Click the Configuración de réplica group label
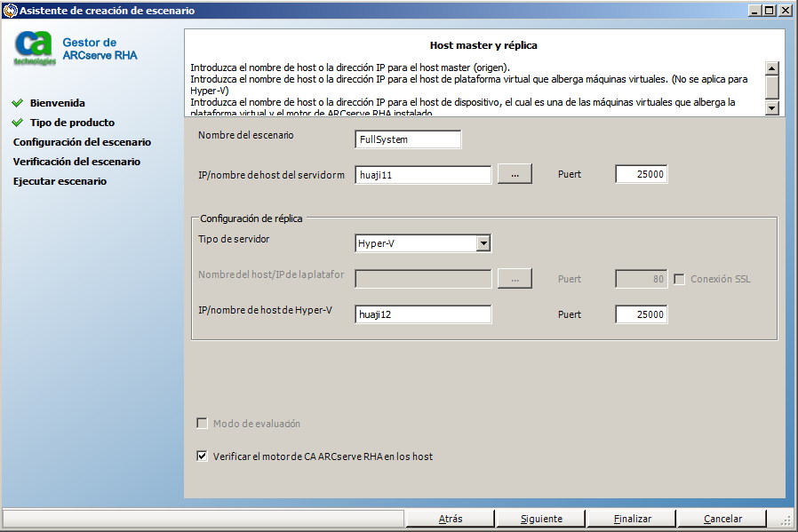 pyautogui.click(x=251, y=218)
